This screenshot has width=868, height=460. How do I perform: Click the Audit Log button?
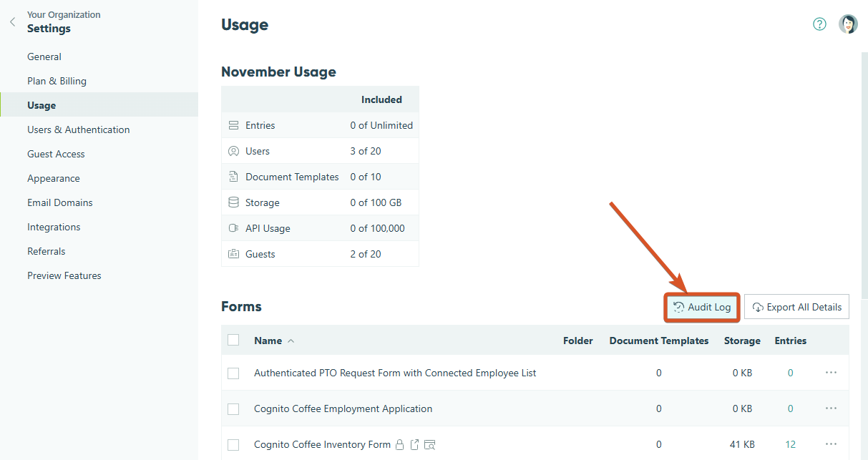click(701, 307)
